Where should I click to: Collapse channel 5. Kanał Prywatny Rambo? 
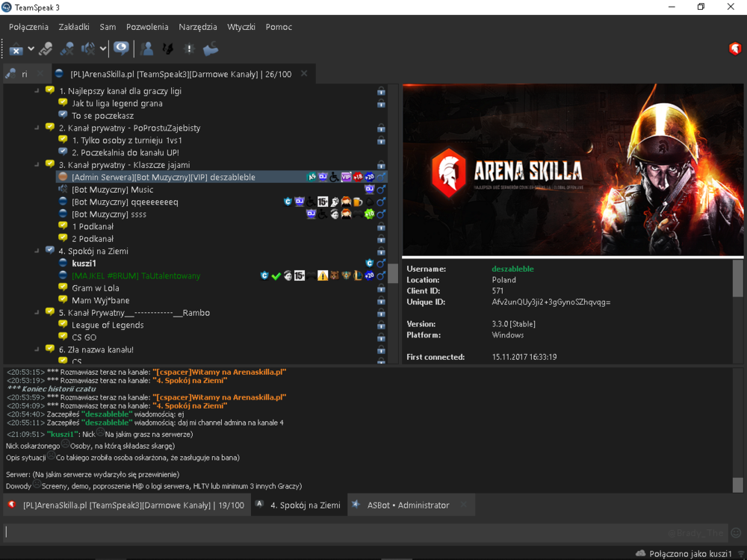tap(37, 312)
